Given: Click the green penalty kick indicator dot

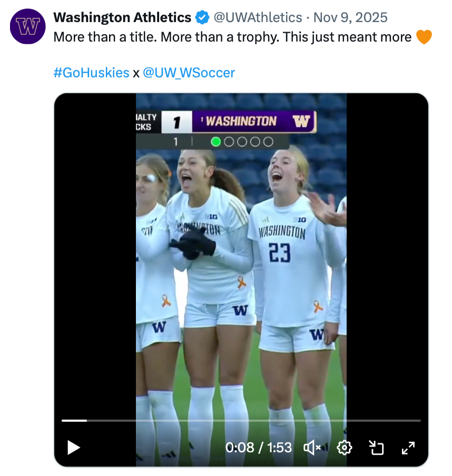Looking at the screenshot, I should 215,142.
